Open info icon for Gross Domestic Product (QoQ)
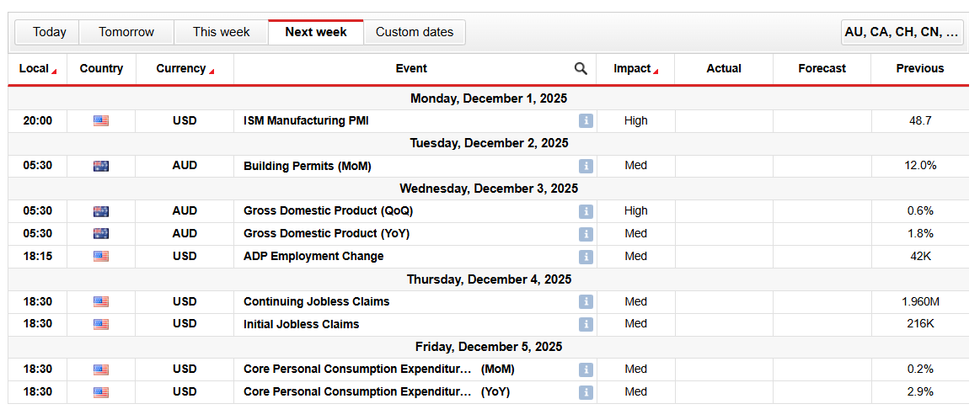Screen dimensions: 980x420 [586, 212]
